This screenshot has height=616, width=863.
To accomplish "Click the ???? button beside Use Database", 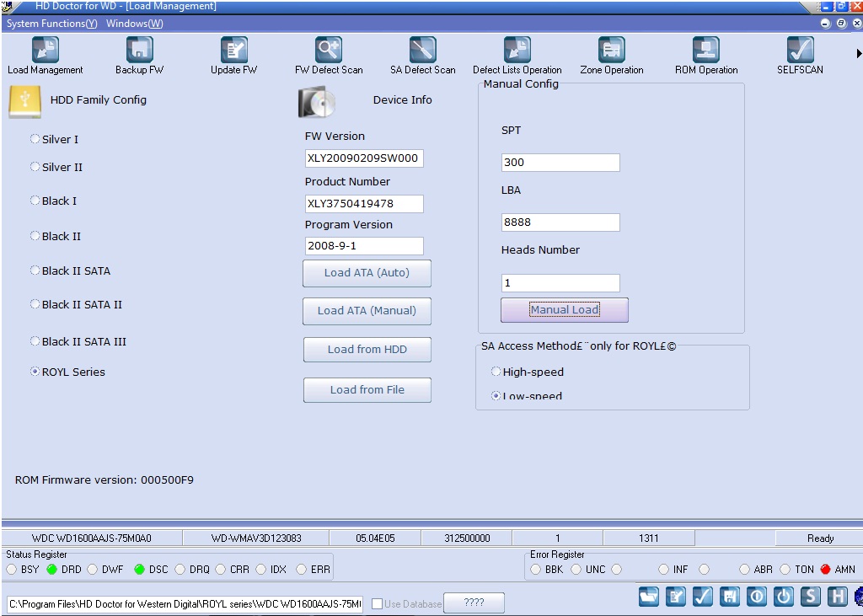I will pyautogui.click(x=474, y=603).
